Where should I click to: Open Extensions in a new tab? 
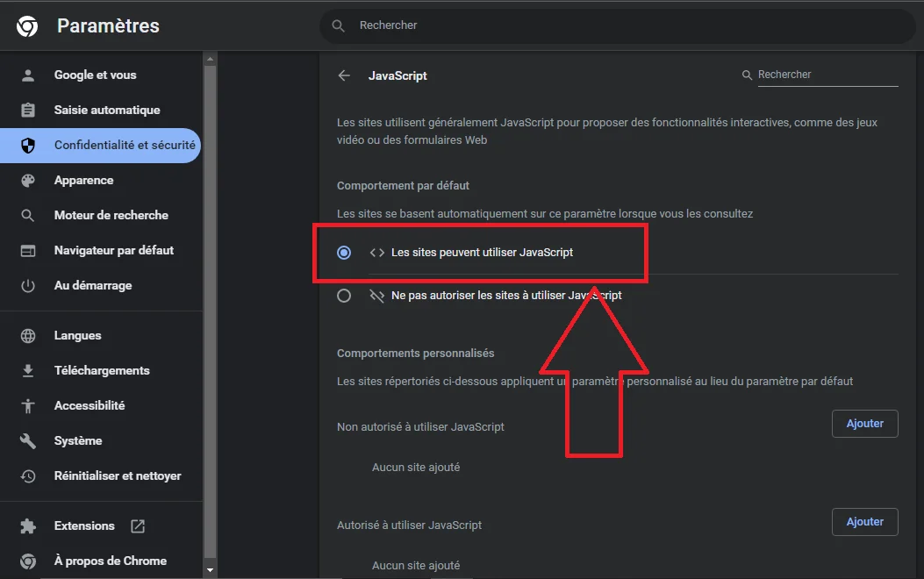(x=137, y=525)
